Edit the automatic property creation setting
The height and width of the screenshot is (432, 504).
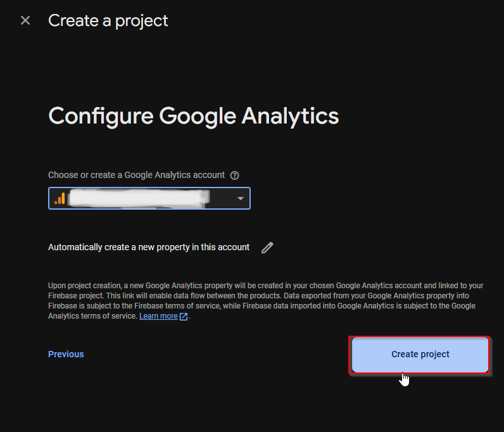[267, 248]
